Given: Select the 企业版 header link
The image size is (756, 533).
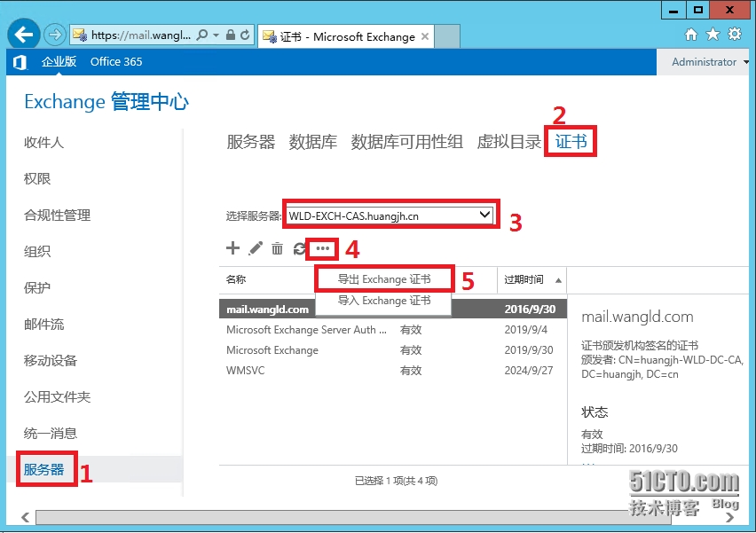Looking at the screenshot, I should (59, 62).
